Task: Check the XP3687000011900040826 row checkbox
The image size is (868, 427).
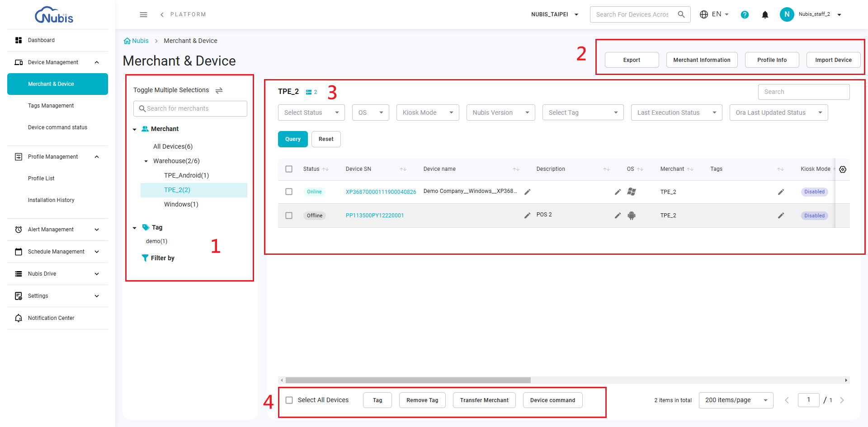Action: click(289, 192)
